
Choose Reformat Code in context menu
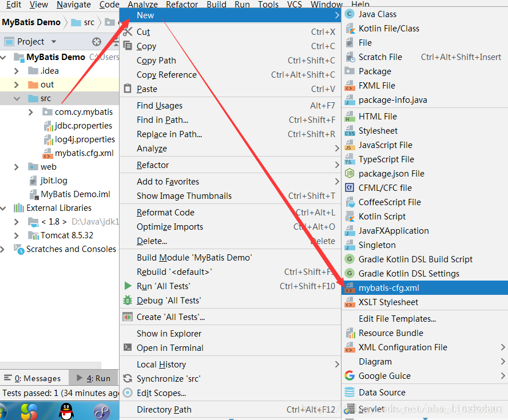(230, 212)
